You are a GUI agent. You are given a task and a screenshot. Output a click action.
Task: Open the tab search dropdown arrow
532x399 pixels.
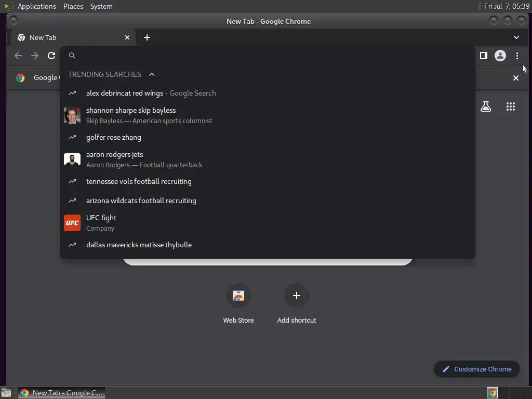pos(516,37)
